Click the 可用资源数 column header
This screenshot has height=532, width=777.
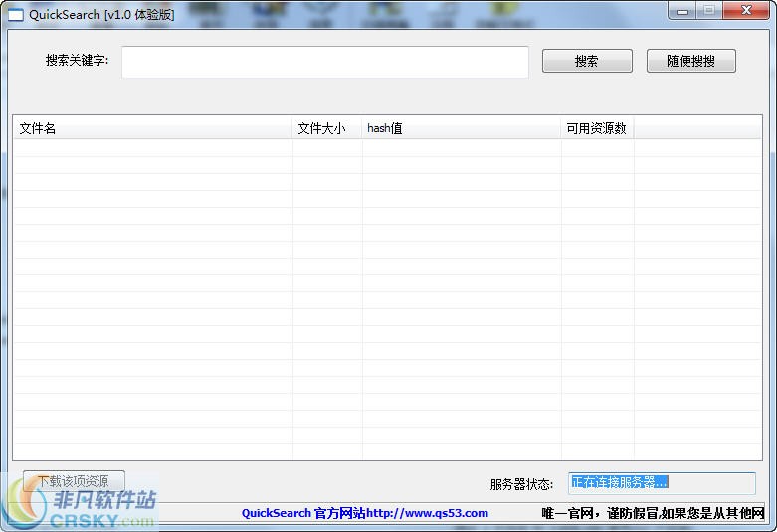[x=597, y=128]
